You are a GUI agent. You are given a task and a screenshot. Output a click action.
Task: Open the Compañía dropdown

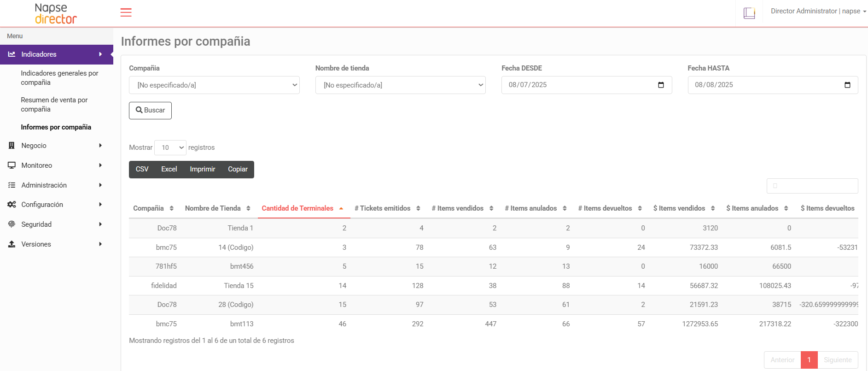coord(214,85)
